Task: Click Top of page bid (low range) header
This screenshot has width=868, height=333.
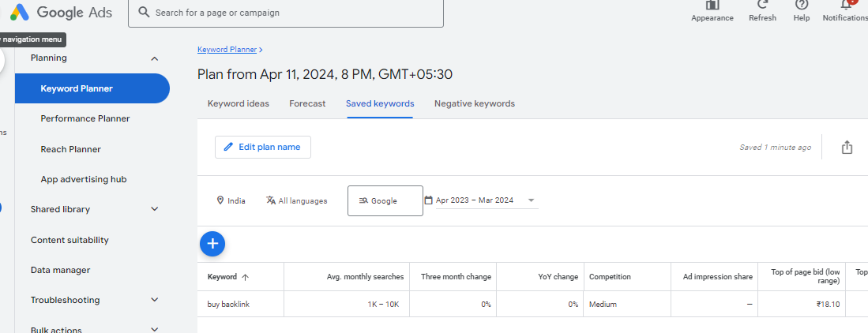Action: 806,276
